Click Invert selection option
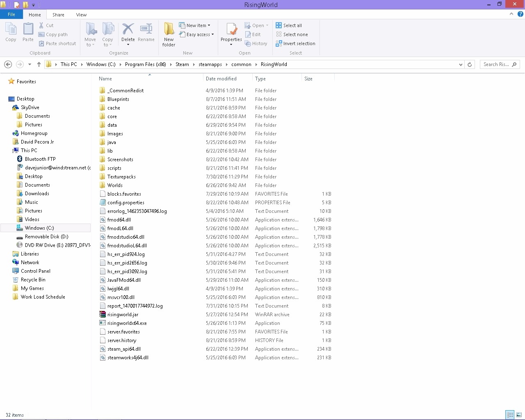Image resolution: width=525 pixels, height=420 pixels. (295, 43)
